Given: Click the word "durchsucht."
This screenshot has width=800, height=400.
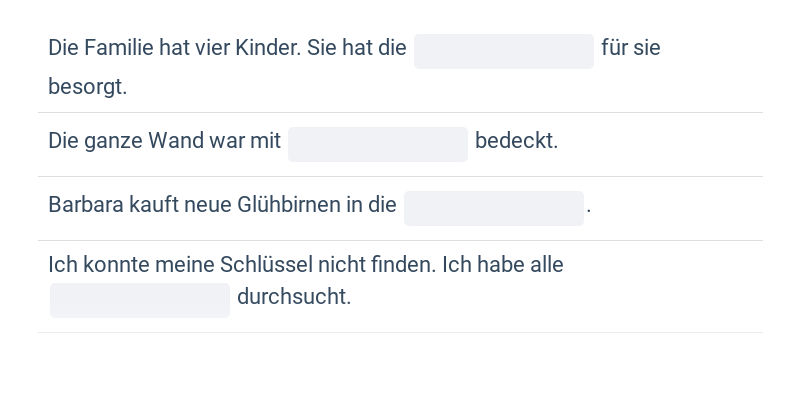Looking at the screenshot, I should pyautogui.click(x=294, y=297).
